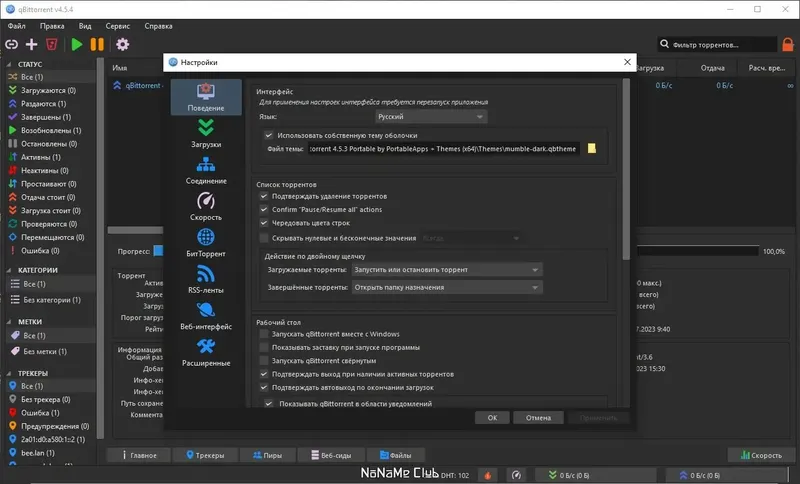Enable Запускать qBittorrent свёрнутым checkbox
Screen dimensions: 800x484
(264, 361)
